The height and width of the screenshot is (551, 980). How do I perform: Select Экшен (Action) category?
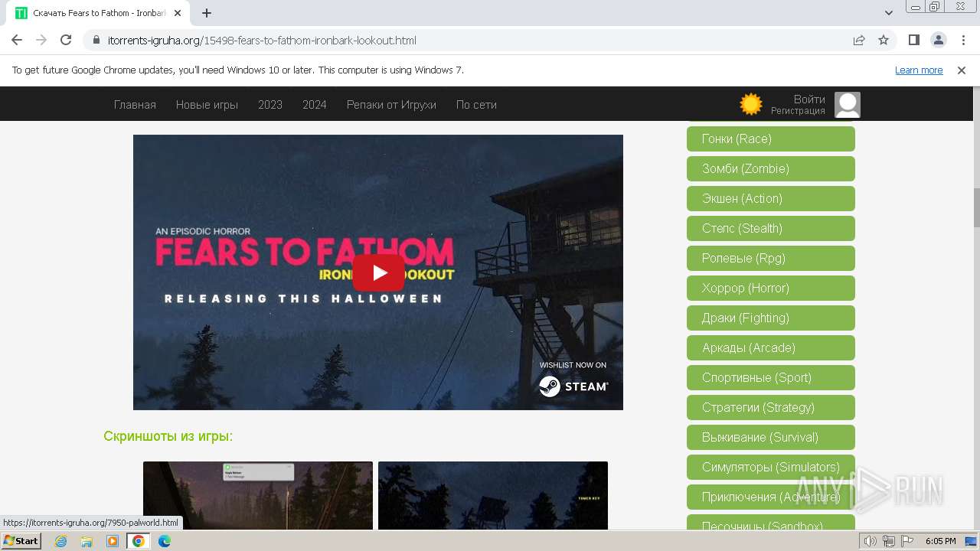[x=771, y=198]
